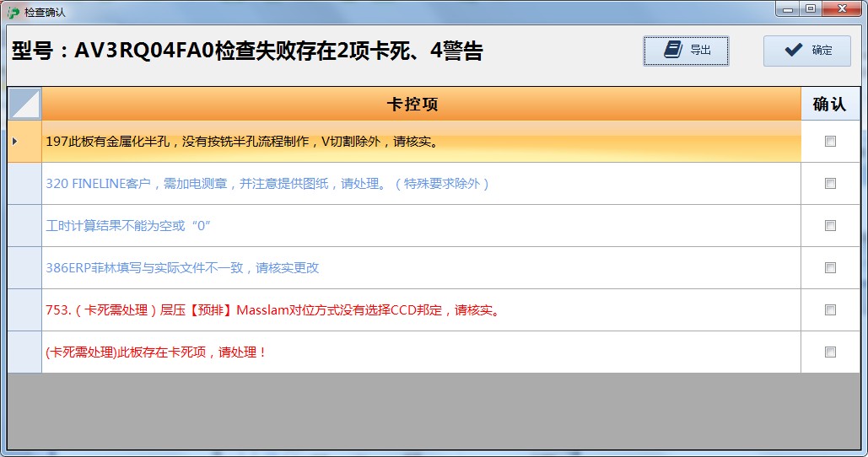The height and width of the screenshot is (457, 868).
Task: Select row (卡死需处理)此板存在卡死项
Action: (x=421, y=352)
